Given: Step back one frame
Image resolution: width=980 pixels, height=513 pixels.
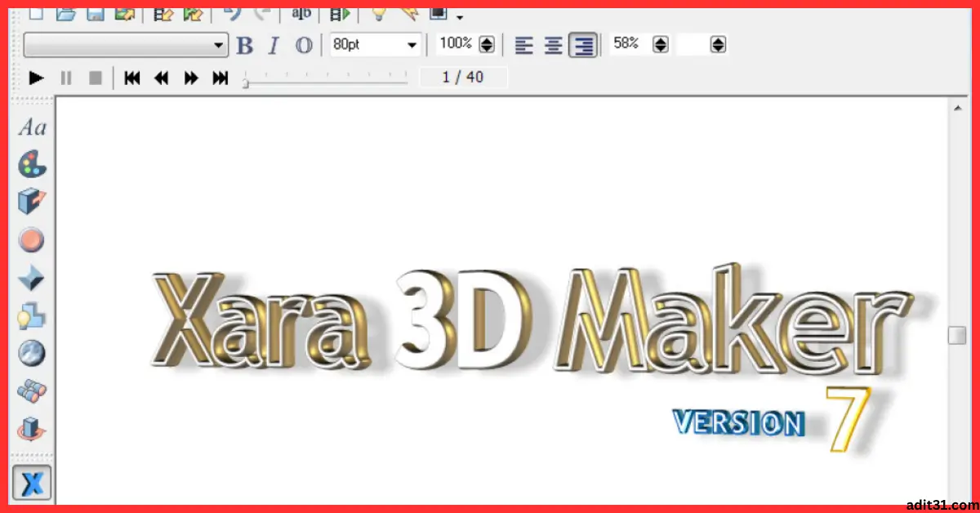Looking at the screenshot, I should 161,78.
